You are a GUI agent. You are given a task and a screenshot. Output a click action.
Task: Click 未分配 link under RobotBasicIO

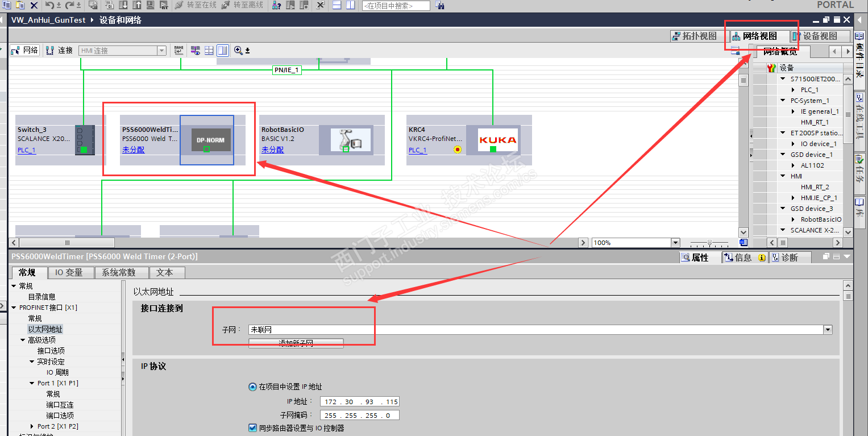[x=273, y=150]
